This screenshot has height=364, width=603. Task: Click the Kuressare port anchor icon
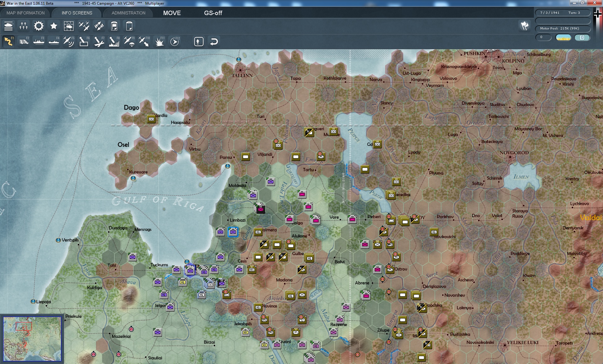(x=133, y=178)
